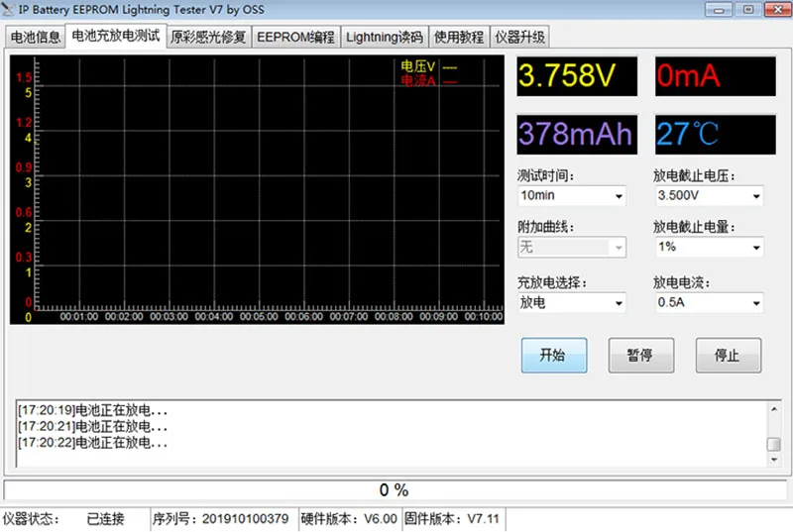Image resolution: width=793 pixels, height=532 pixels.
Task: Click the application icon in the title bar
Action: coord(8,9)
